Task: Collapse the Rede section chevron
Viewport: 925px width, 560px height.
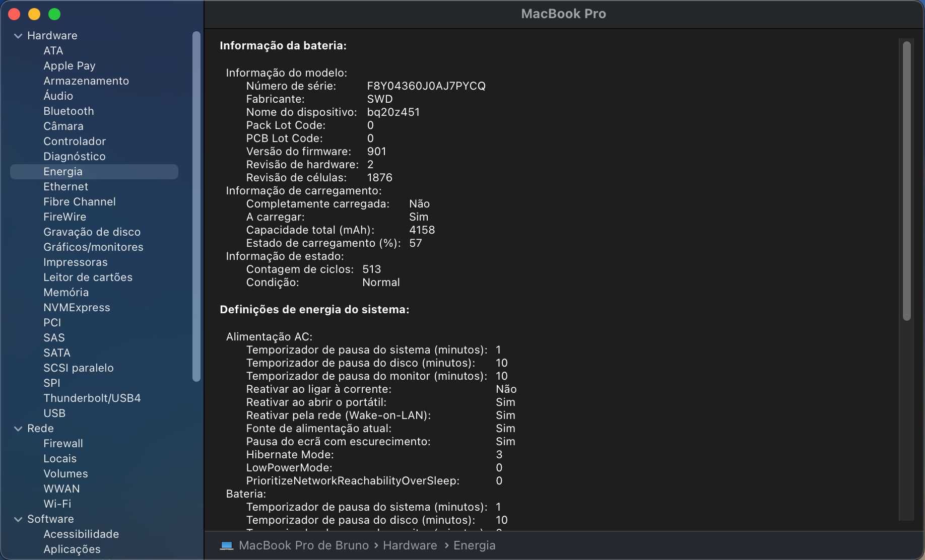Action: tap(18, 429)
